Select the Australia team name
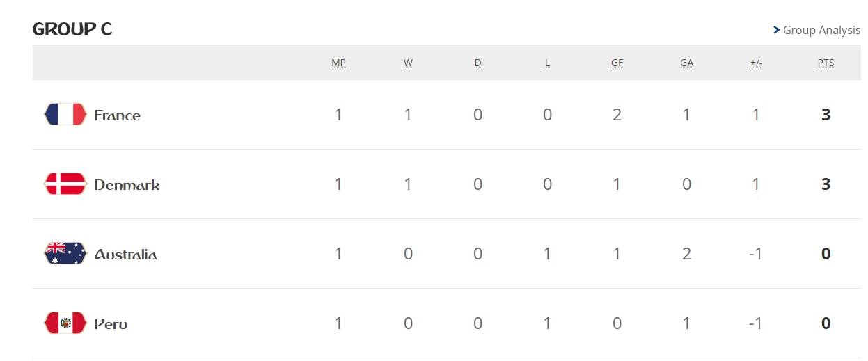This screenshot has width=868, height=361. (125, 255)
